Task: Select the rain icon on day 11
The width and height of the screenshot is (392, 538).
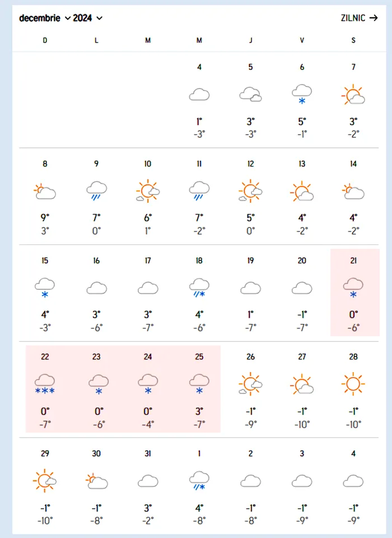Action: point(199,190)
